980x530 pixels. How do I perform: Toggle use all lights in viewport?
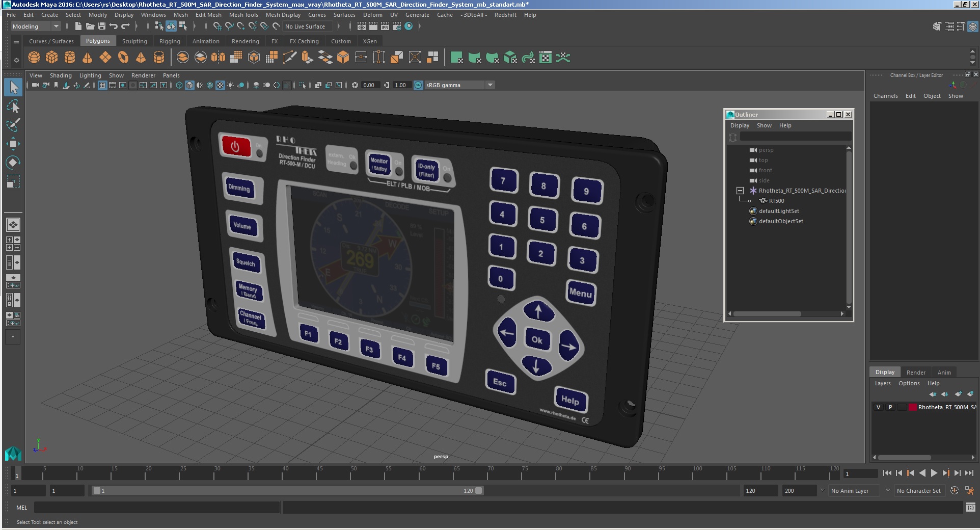230,85
